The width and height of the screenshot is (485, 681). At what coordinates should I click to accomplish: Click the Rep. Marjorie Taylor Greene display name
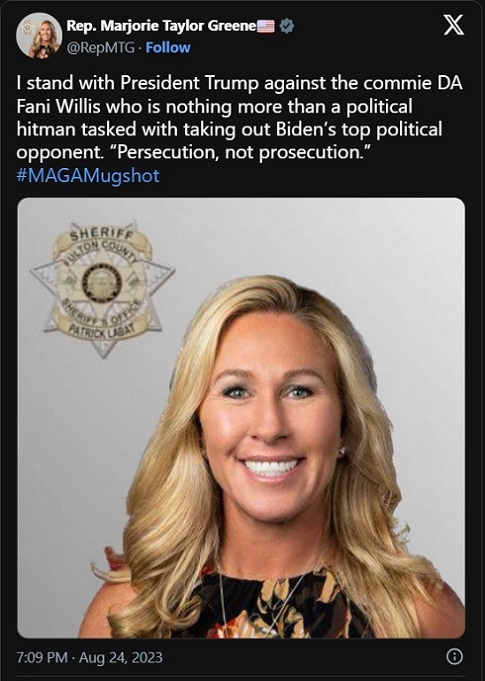[161, 26]
